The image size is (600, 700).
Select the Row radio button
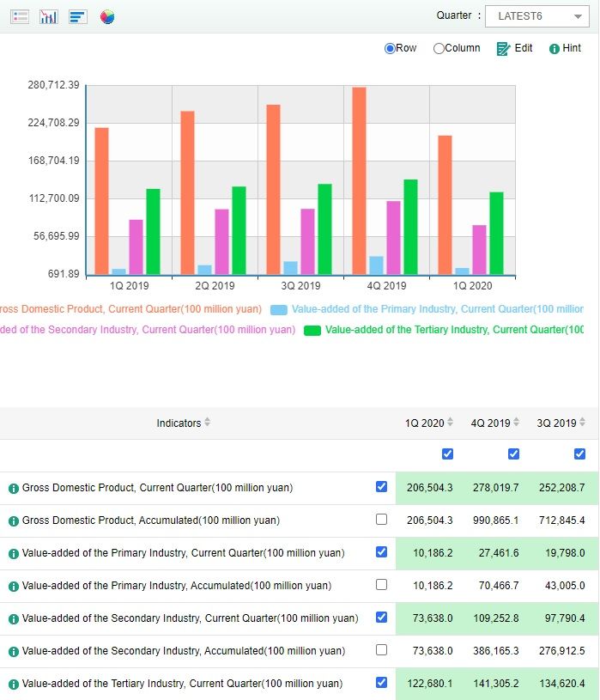[x=390, y=48]
